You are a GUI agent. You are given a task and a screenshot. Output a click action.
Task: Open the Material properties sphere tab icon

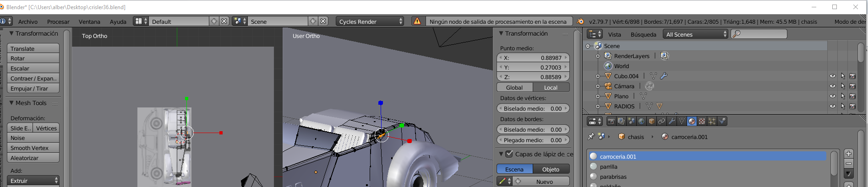(x=692, y=121)
